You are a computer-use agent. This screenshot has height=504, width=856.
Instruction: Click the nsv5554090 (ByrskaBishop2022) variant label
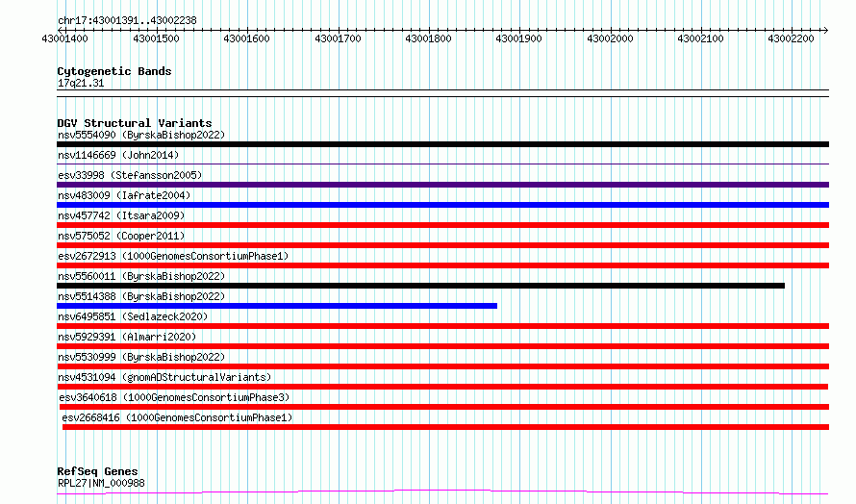[x=141, y=135]
